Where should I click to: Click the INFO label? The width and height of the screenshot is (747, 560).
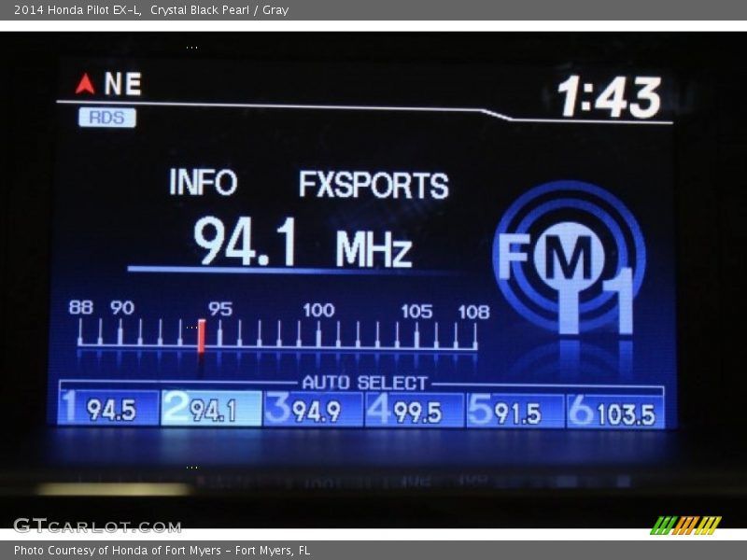tap(203, 181)
